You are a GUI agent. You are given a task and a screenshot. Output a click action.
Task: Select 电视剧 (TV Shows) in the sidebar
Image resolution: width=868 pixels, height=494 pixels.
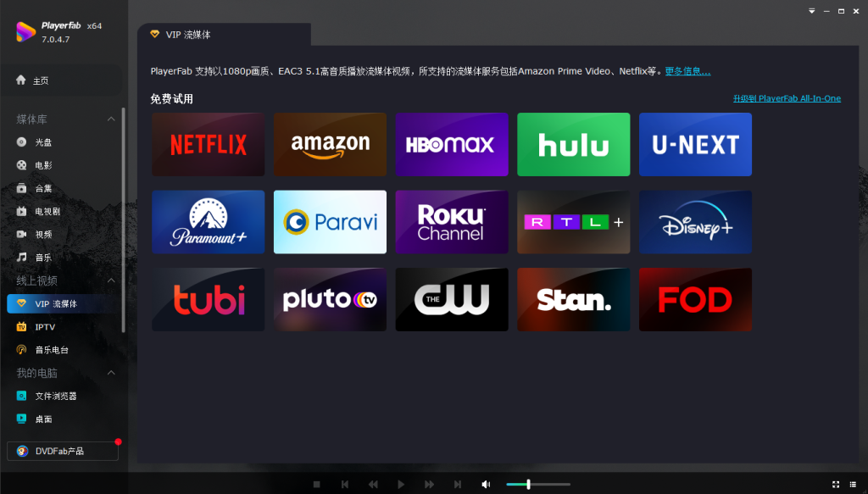[x=47, y=211]
